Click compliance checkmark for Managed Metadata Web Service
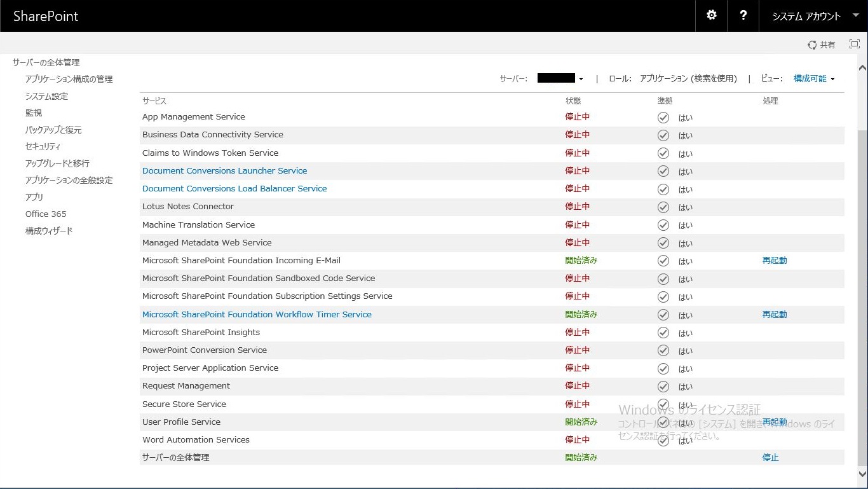 [663, 243]
